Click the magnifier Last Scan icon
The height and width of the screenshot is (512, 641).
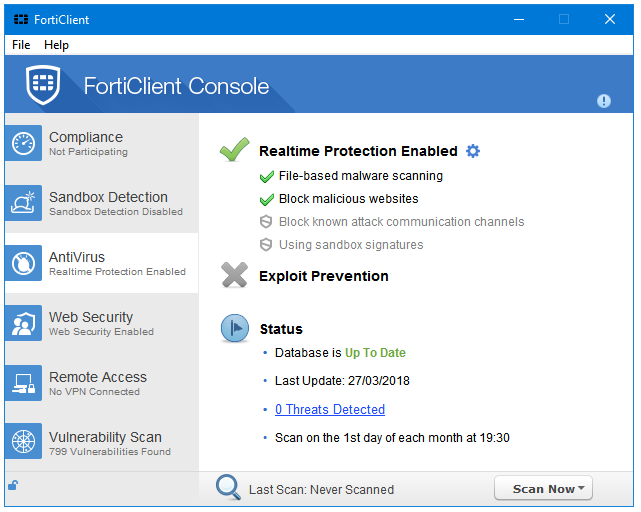pyautogui.click(x=229, y=488)
